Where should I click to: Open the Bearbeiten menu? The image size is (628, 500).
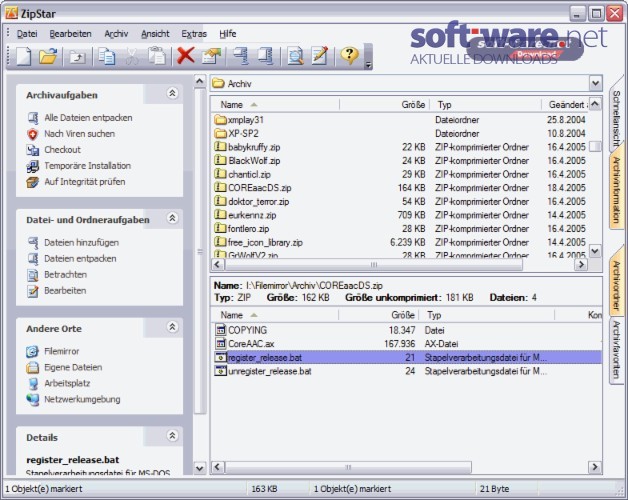(70, 34)
